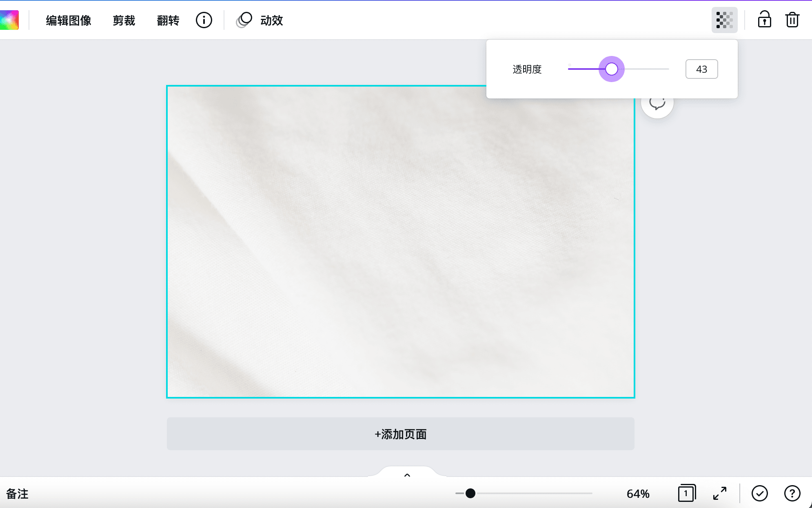This screenshot has width=812, height=508.
Task: Open the 翻转 flip menu
Action: click(x=168, y=20)
